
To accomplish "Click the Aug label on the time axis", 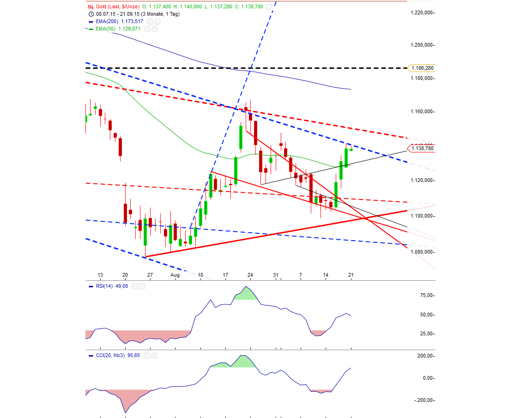I will [175, 274].
